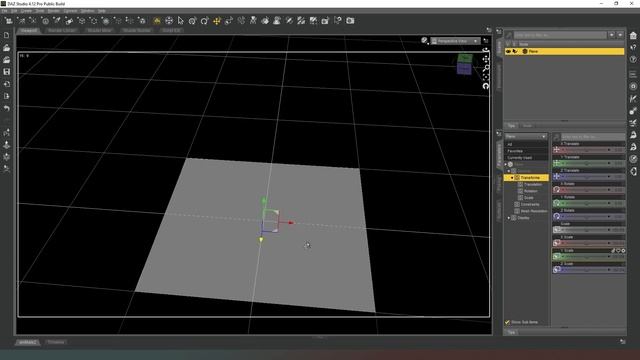Collapse the Transforms tree group
This screenshot has height=360, width=640.
point(512,178)
